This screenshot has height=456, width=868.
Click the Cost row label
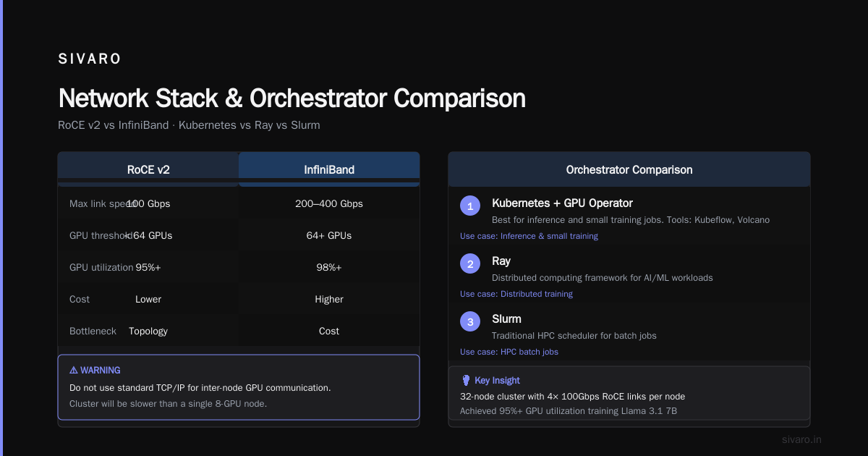80,299
